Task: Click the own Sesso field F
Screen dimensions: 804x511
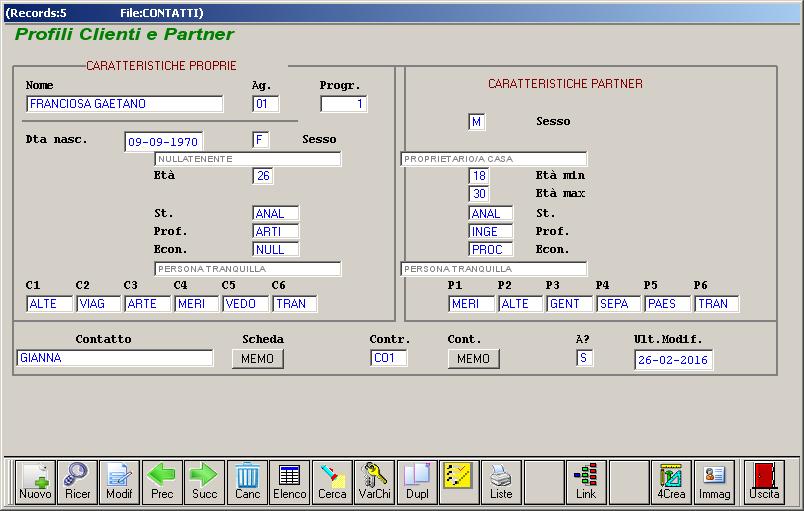Action: point(260,140)
